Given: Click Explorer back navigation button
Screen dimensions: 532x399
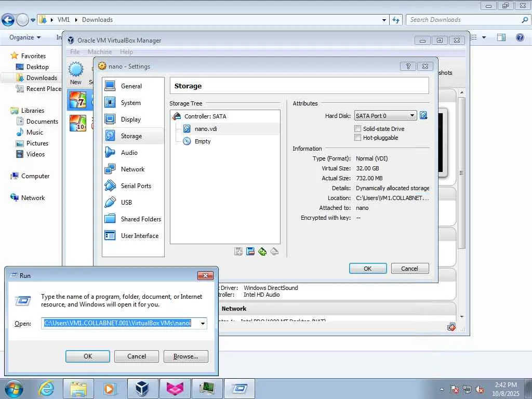Looking at the screenshot, I should pos(8,20).
